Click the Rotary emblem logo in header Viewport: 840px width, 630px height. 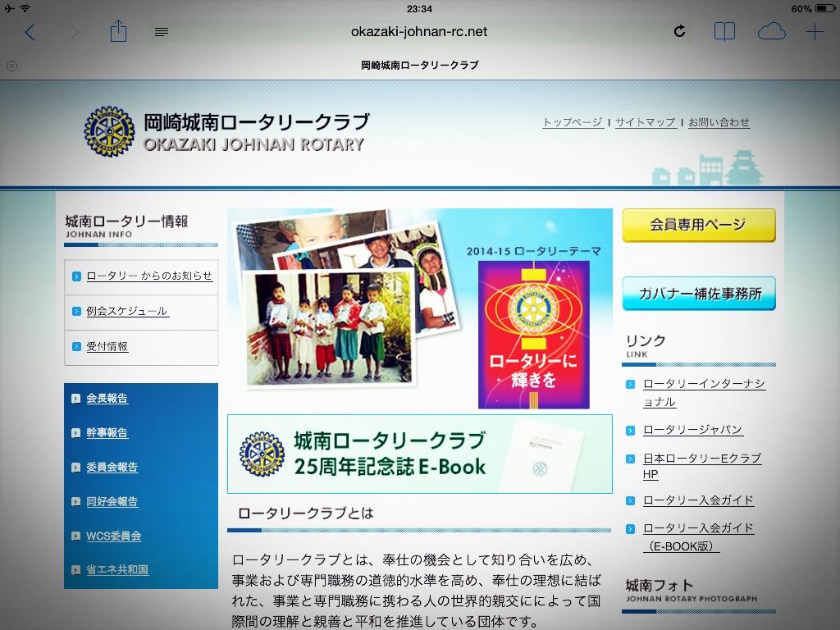click(x=109, y=131)
